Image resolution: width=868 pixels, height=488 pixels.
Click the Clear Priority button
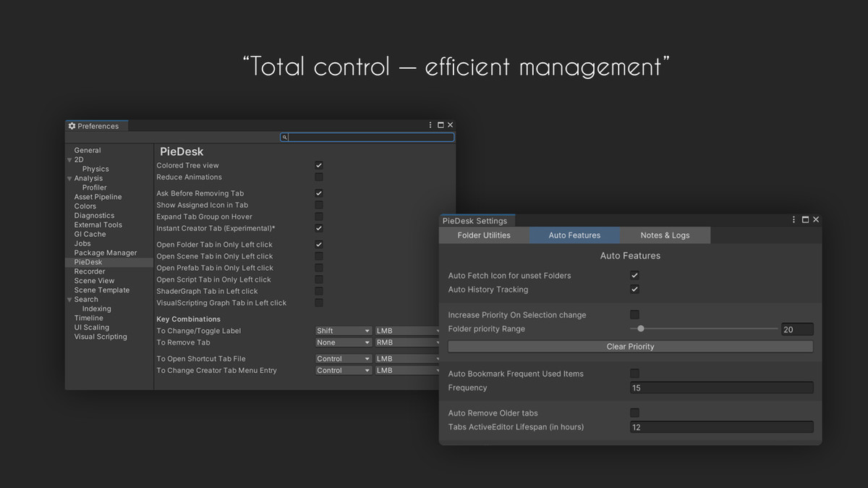point(630,346)
